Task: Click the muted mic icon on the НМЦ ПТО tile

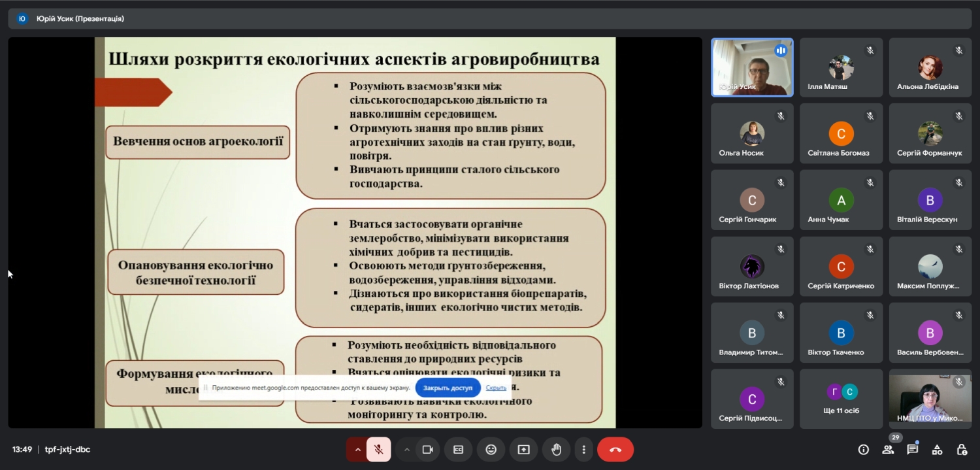Action: (x=958, y=382)
